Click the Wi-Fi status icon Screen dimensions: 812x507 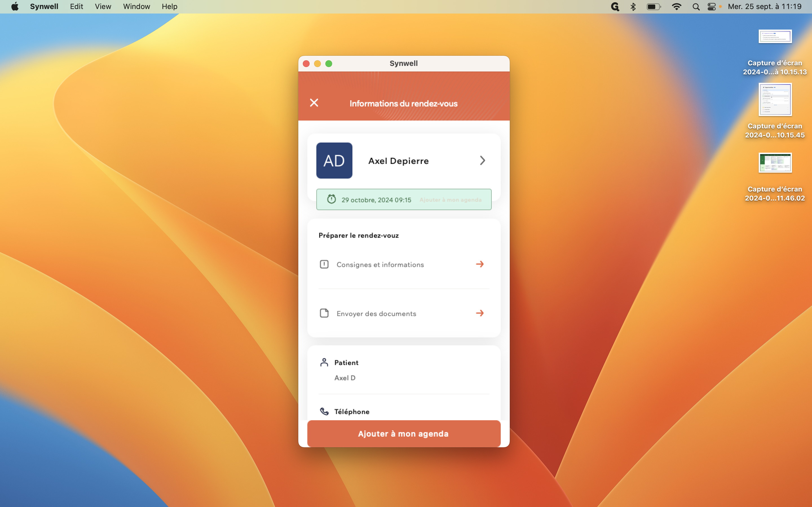676,7
